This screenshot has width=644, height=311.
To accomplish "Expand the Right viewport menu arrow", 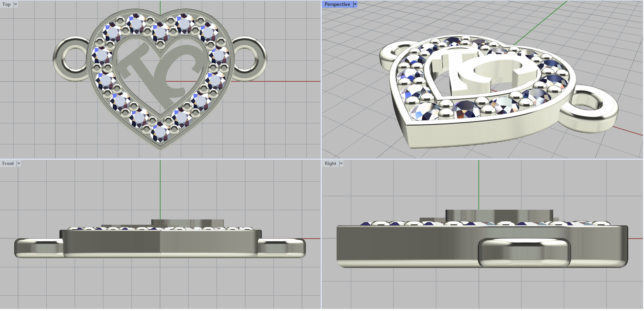I will 341,164.
